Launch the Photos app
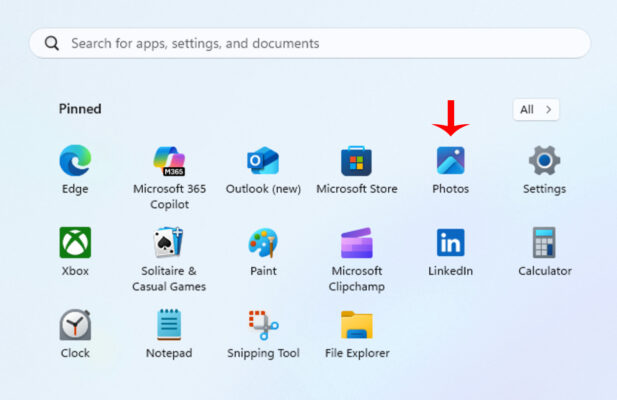This screenshot has width=617, height=400. [x=450, y=161]
